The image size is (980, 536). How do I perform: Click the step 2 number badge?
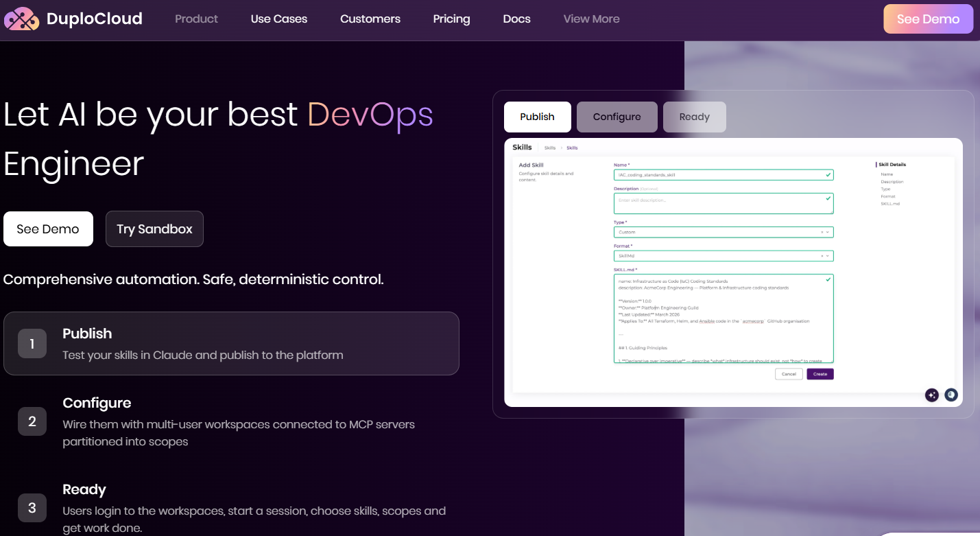tap(32, 421)
